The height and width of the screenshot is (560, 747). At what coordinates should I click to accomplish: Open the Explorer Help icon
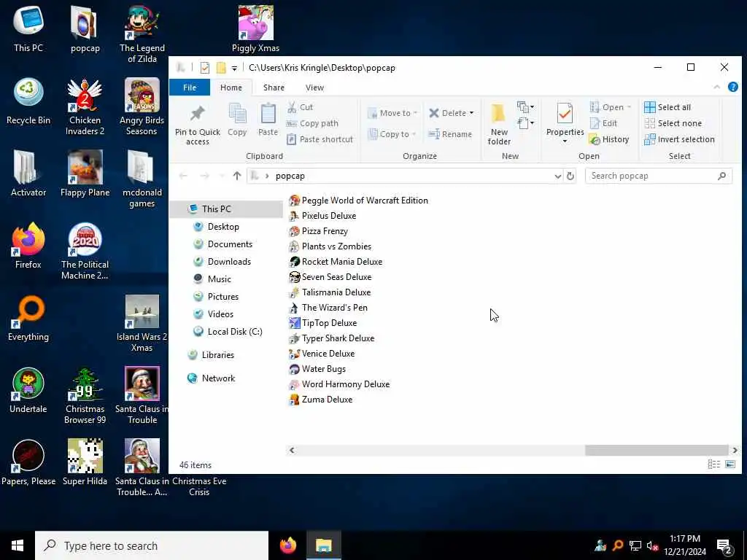tap(732, 87)
